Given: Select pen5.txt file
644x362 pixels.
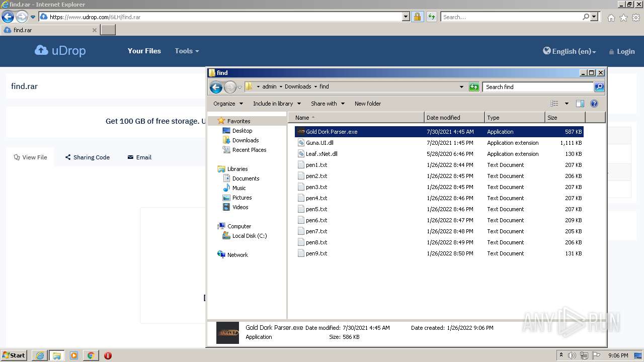Looking at the screenshot, I should 439,209.
